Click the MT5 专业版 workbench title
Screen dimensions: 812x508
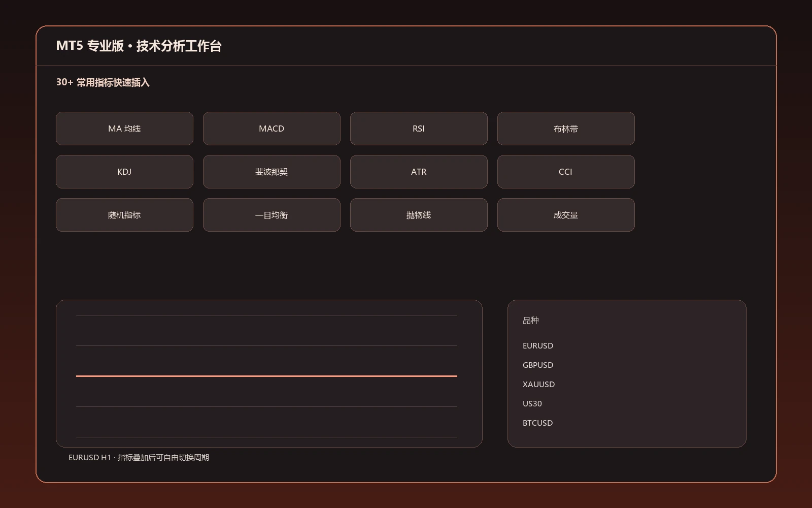click(x=139, y=46)
